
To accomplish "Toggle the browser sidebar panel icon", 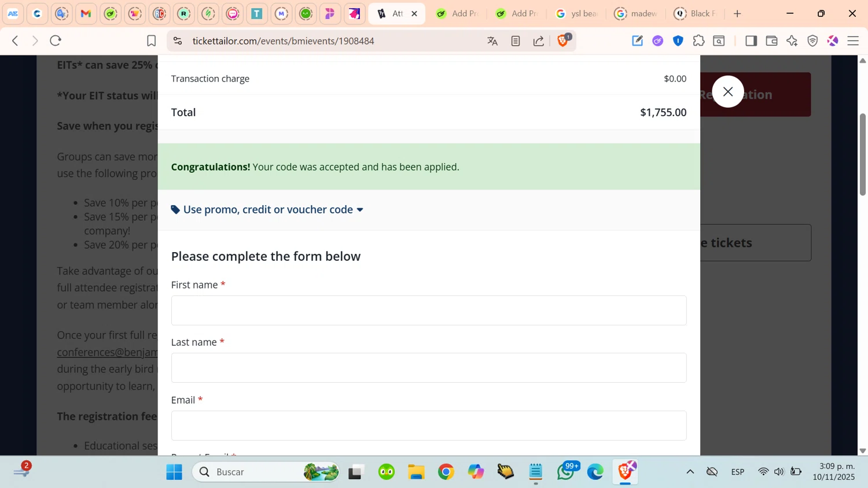I will pos(751,41).
